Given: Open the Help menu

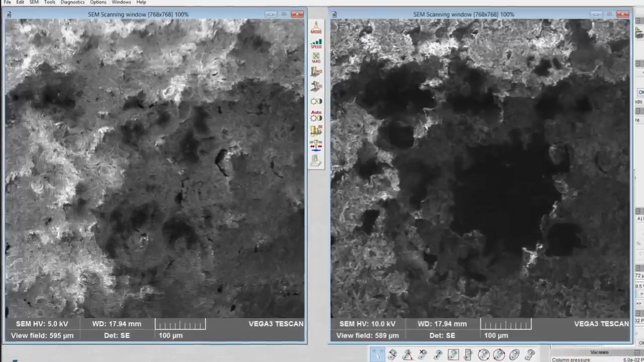Looking at the screenshot, I should (x=141, y=2).
